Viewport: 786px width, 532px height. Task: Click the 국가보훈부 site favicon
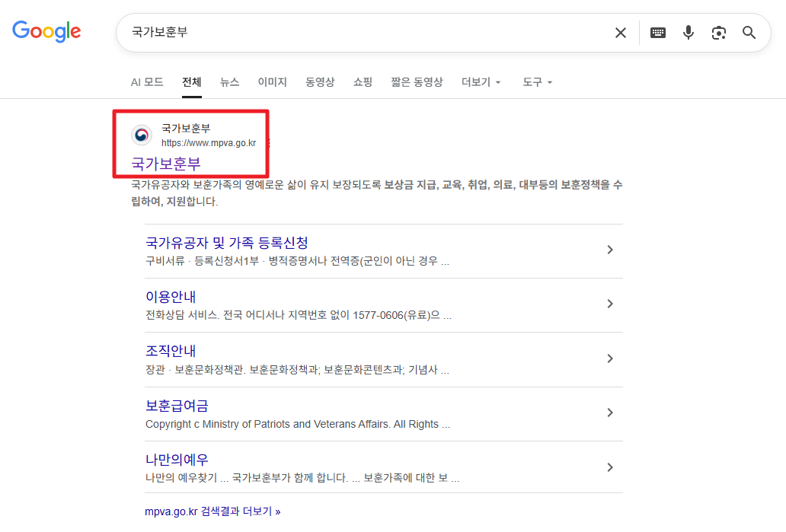coord(141,135)
